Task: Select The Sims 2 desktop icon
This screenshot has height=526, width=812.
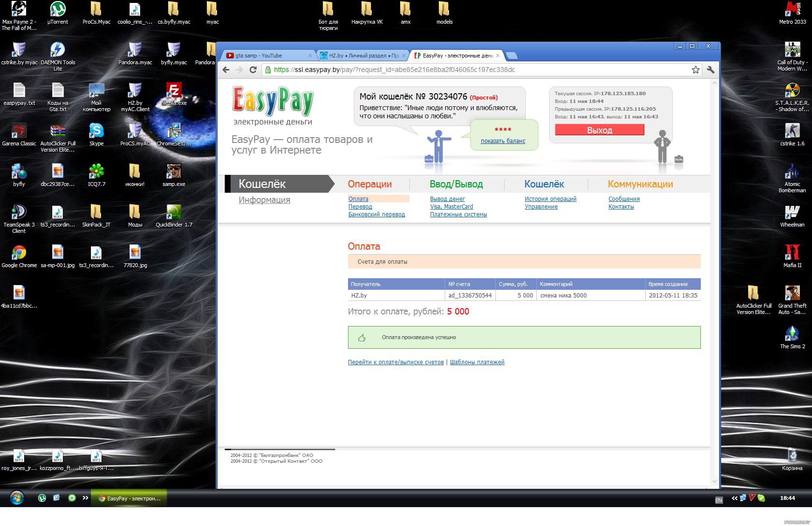Action: coord(792,338)
